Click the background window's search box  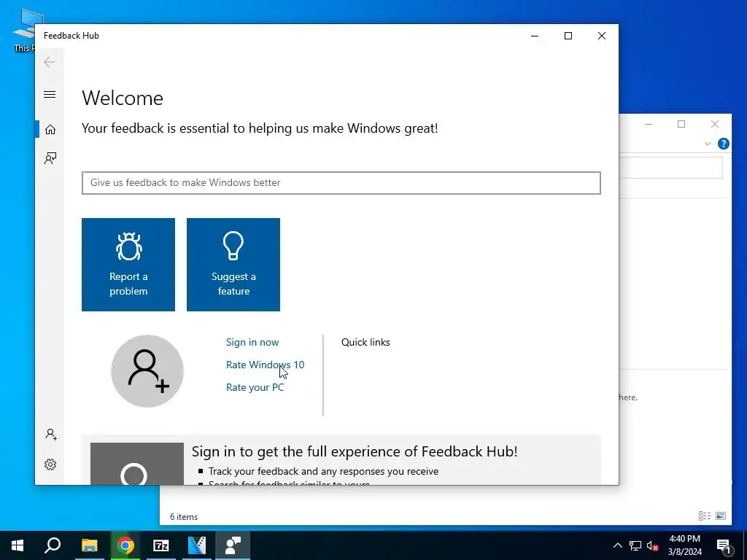click(x=671, y=168)
